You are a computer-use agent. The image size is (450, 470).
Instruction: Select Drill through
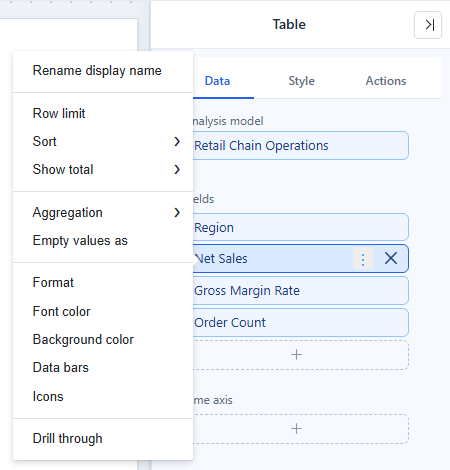pos(103,438)
